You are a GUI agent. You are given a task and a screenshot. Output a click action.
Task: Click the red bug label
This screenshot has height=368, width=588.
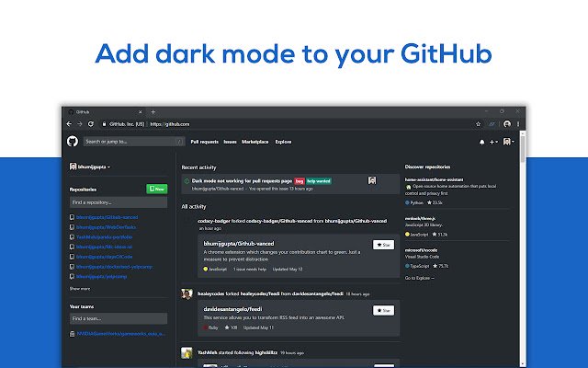point(300,181)
